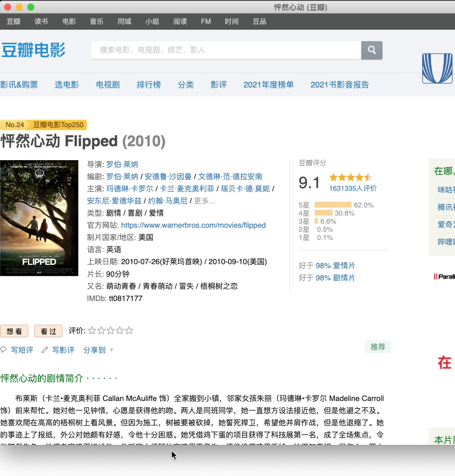Image resolution: width=455 pixels, height=476 pixels.
Task: Open FM in the top navigation
Action: (206, 22)
